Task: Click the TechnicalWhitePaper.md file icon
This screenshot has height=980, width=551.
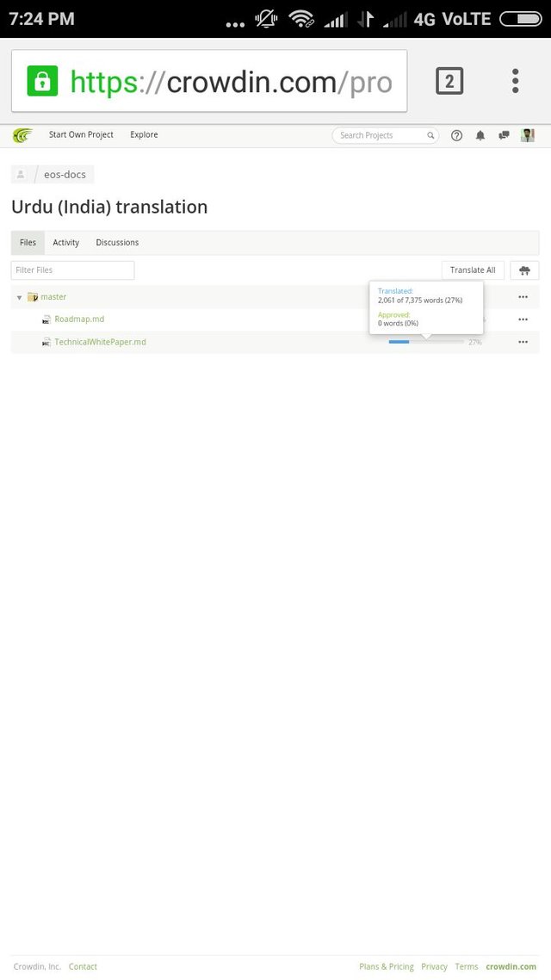Action: coord(46,342)
